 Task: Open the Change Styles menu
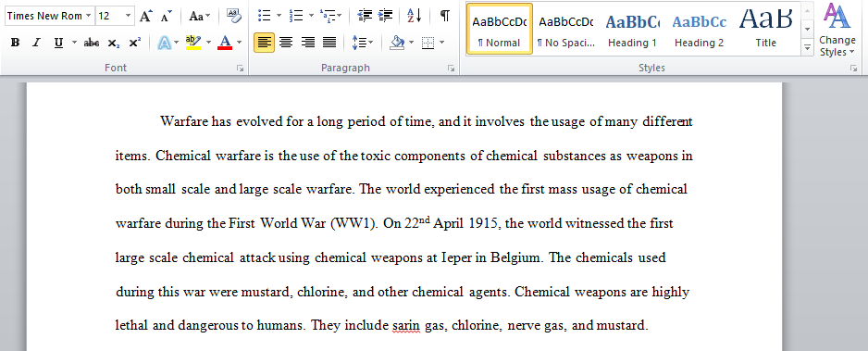(837, 31)
